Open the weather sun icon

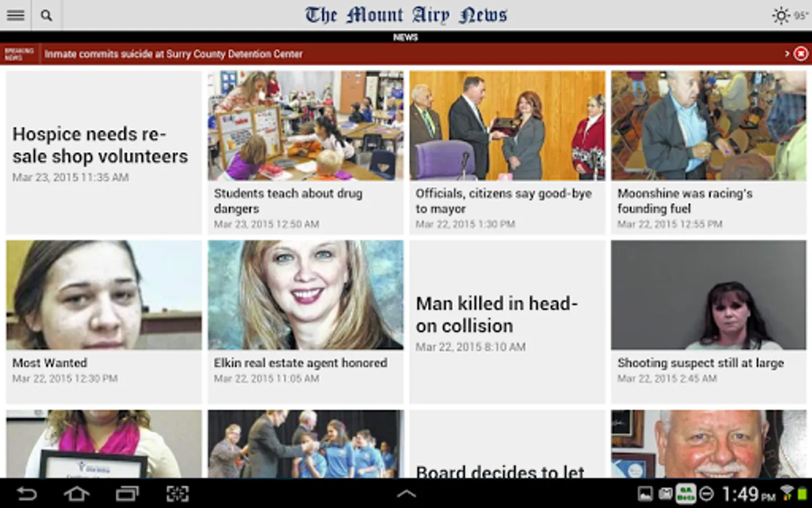[x=781, y=15]
